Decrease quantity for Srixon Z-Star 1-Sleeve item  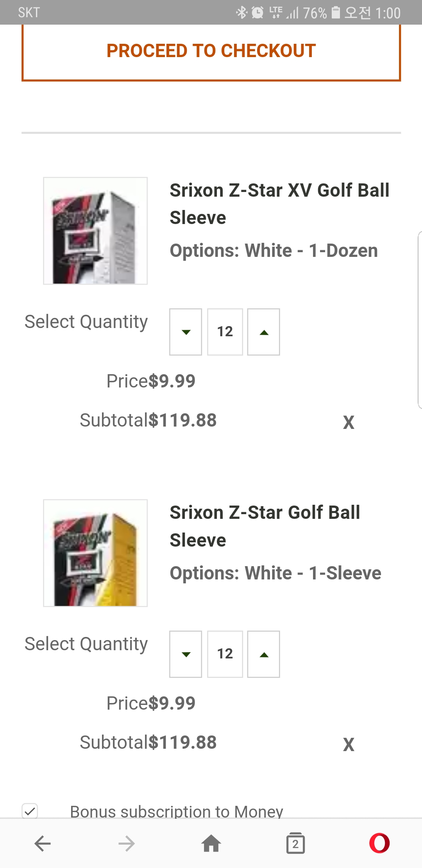186,654
